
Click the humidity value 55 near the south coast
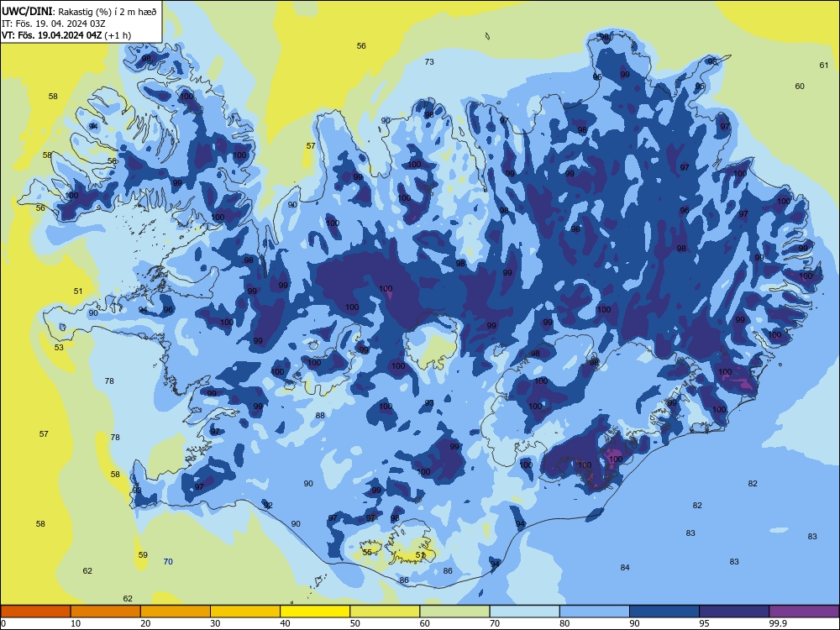point(367,553)
